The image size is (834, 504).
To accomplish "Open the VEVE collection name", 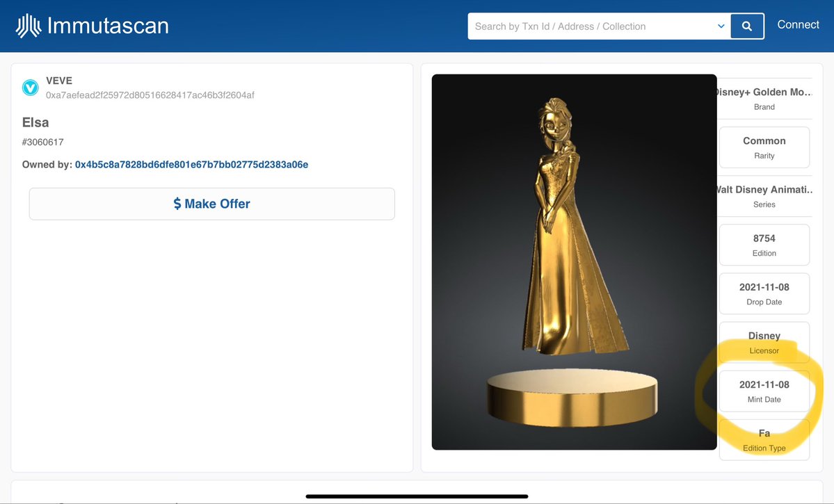I will pos(59,81).
